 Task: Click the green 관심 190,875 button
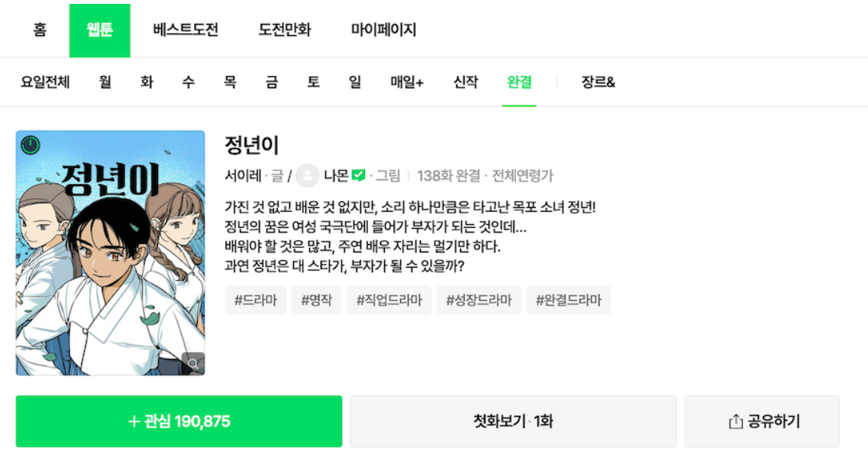pos(178,420)
